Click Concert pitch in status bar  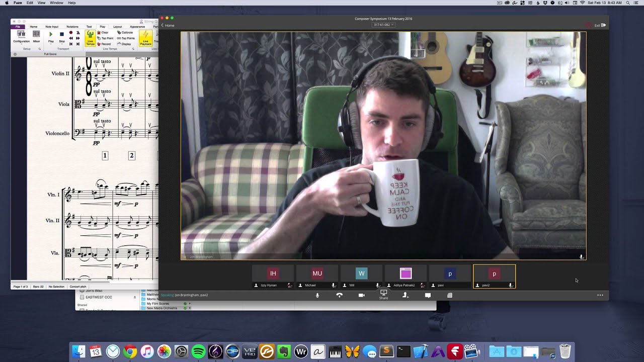click(78, 287)
